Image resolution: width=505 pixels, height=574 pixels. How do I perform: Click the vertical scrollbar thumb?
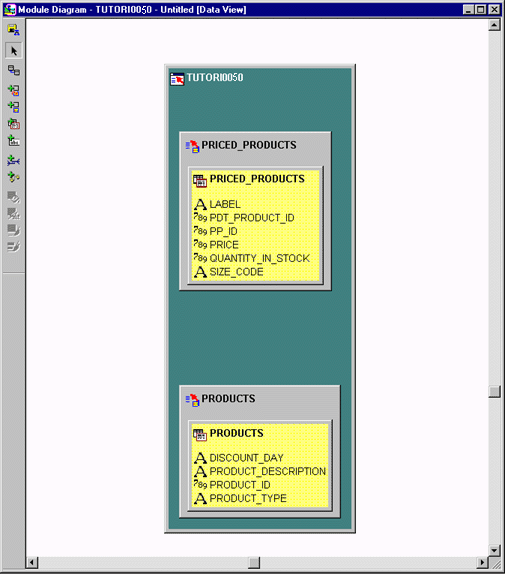(494, 391)
